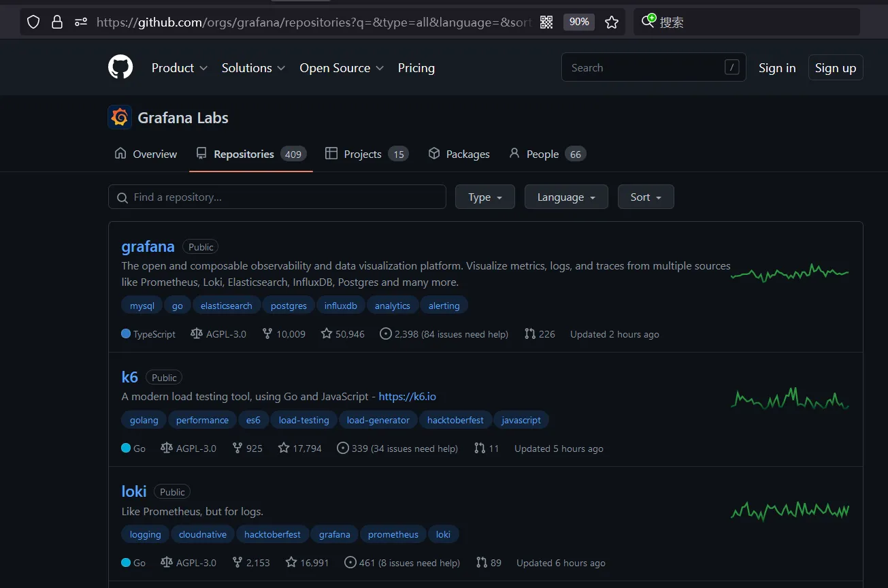Open loki issues 461
The width and height of the screenshot is (888, 588).
click(403, 563)
